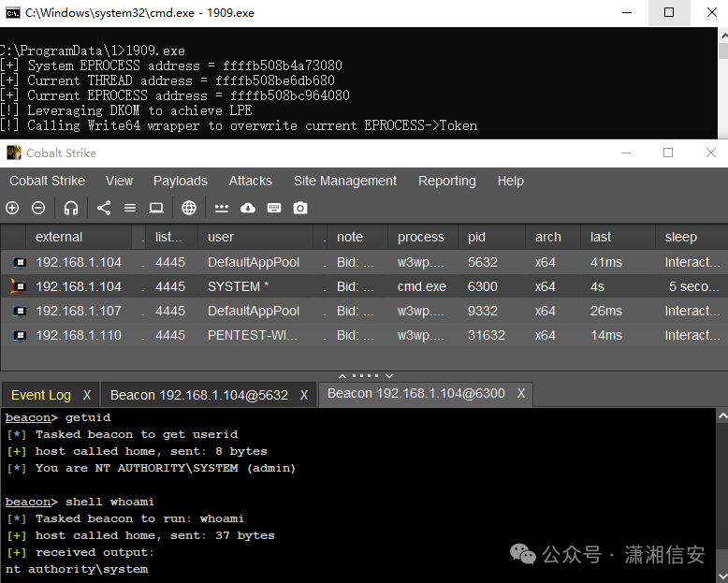Sort sessions by the listener column header
Screen dimensions: 728x583
point(171,237)
